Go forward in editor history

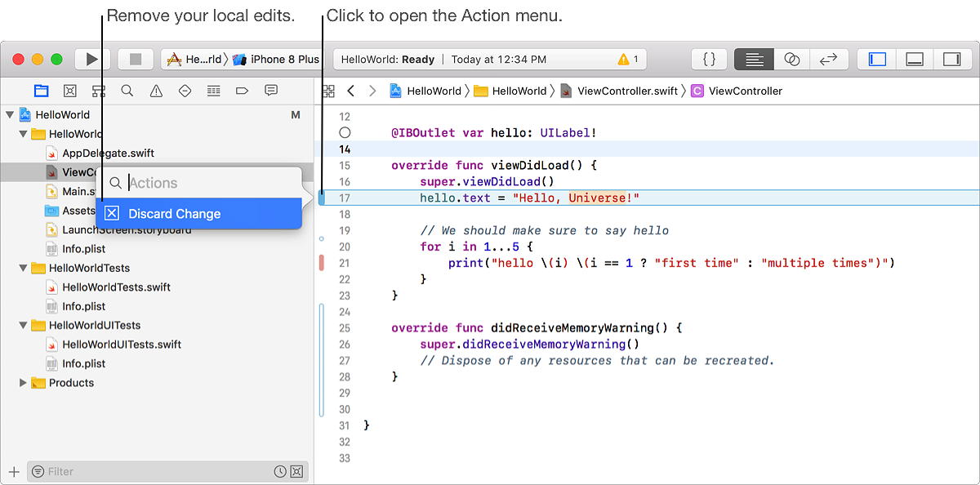point(372,91)
